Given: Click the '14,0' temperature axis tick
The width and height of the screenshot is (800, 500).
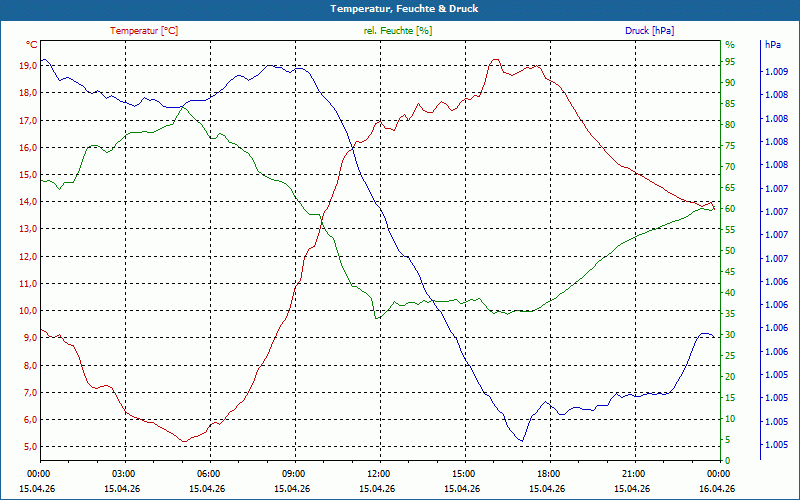Looking at the screenshot, I should 29,202.
